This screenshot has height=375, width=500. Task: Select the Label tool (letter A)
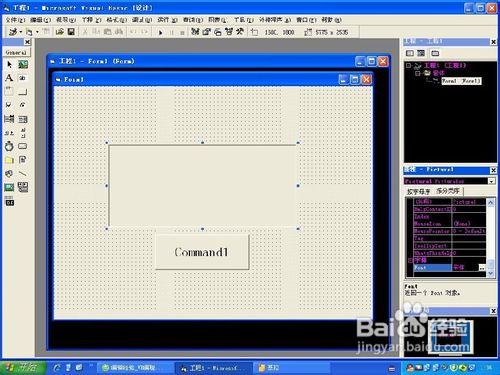(x=9, y=78)
